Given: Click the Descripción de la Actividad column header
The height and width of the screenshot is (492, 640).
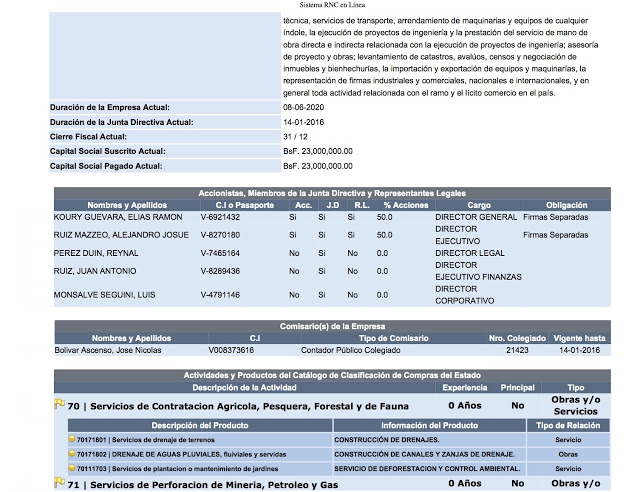Looking at the screenshot, I should point(244,387).
